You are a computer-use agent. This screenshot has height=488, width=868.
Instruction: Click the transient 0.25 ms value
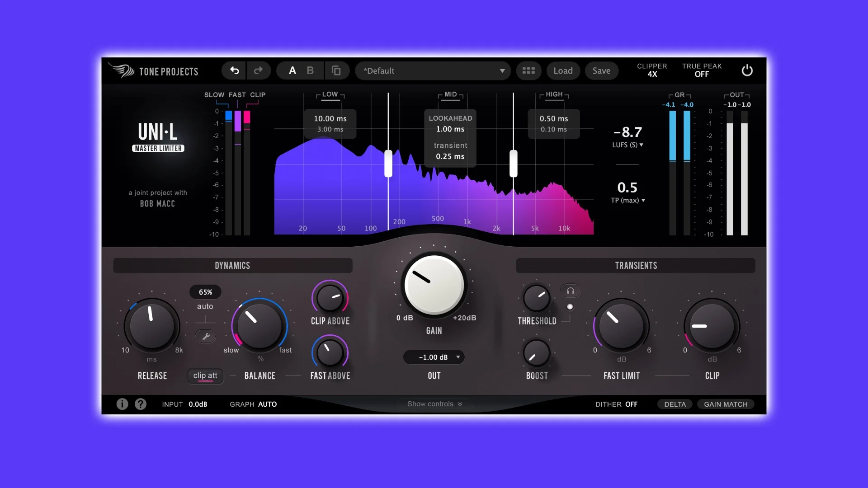pos(450,157)
